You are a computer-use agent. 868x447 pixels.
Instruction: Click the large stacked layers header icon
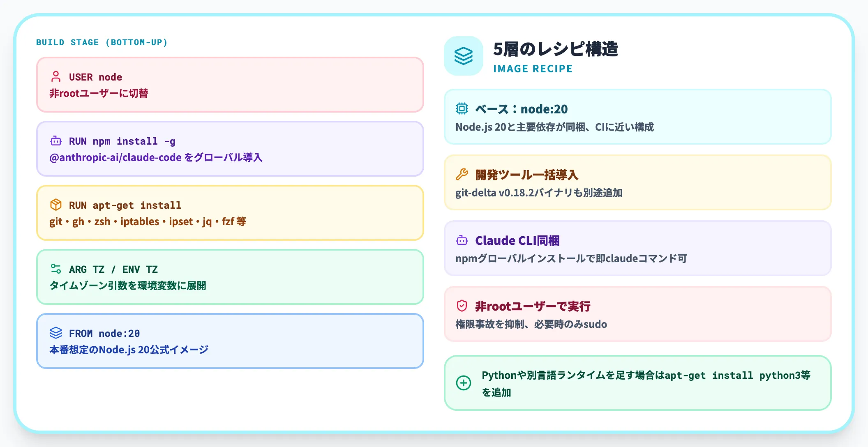click(x=464, y=56)
